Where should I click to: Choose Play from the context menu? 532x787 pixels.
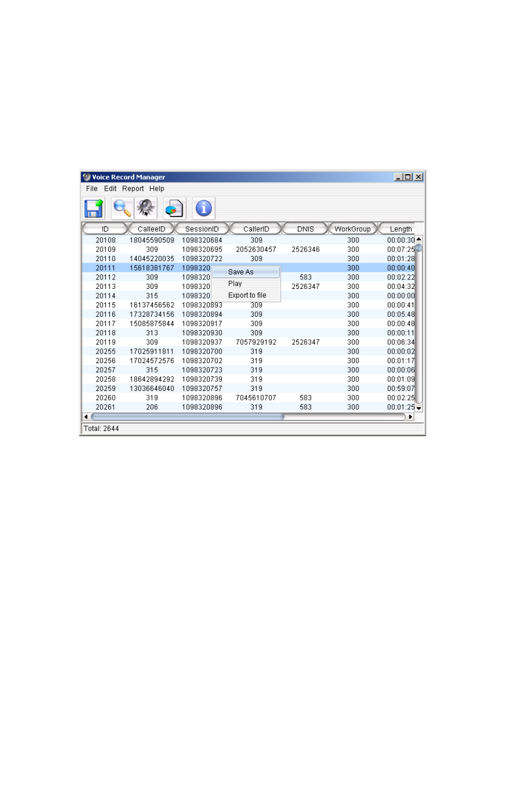(246, 284)
